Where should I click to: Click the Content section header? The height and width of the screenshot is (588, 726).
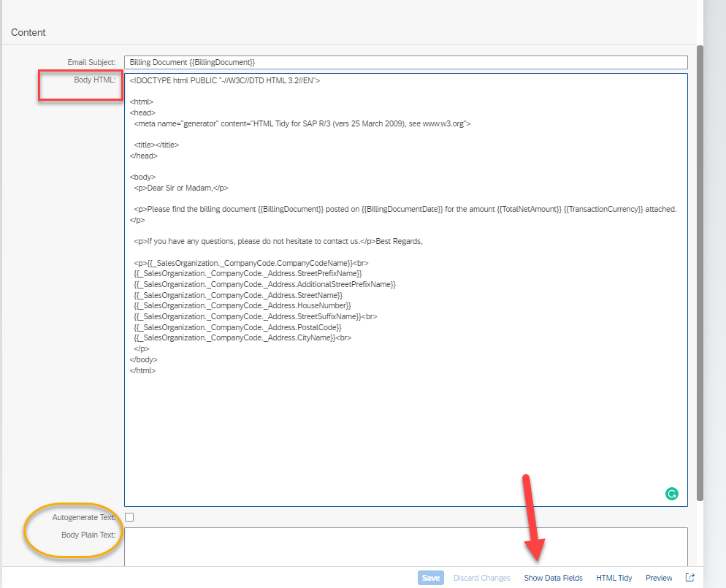pos(28,32)
